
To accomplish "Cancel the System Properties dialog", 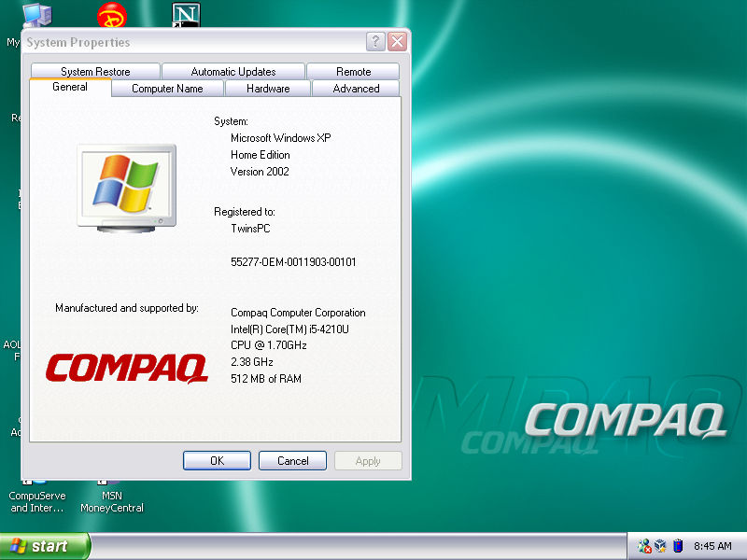I will [292, 460].
